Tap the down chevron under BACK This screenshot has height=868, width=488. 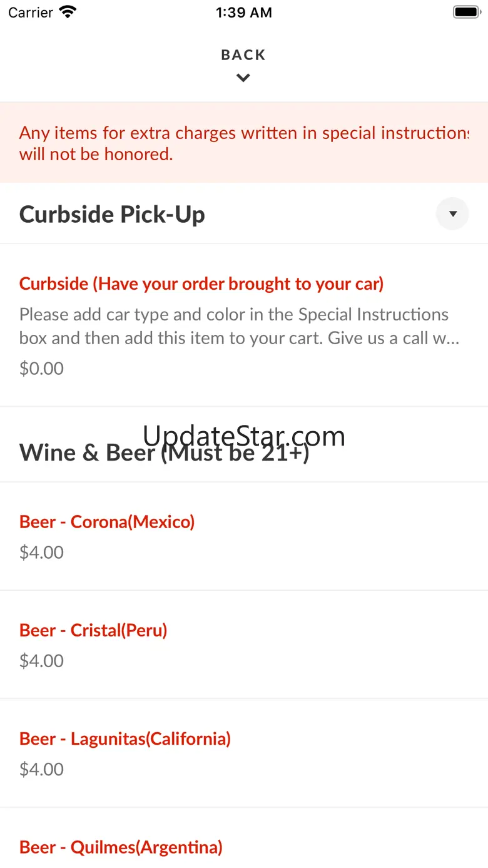click(243, 78)
